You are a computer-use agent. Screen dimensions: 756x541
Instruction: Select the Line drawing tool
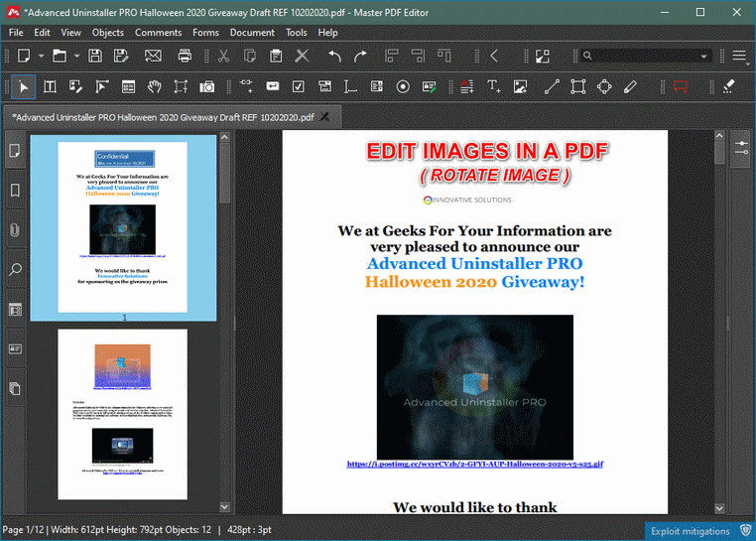[x=552, y=87]
